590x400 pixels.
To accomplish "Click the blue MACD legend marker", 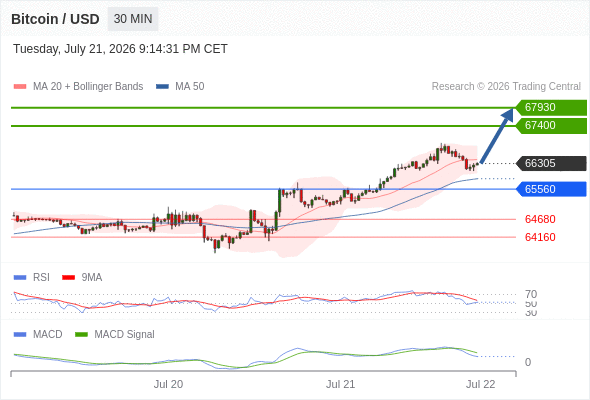I will click(x=20, y=335).
